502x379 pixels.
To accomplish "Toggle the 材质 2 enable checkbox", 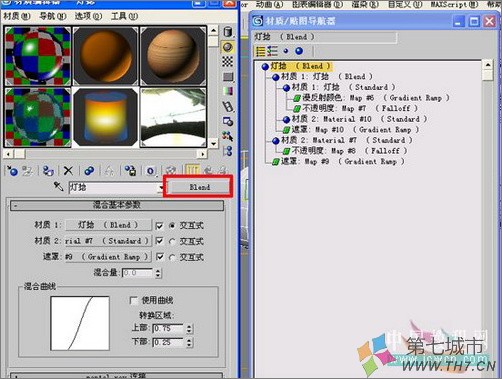I will pos(160,241).
